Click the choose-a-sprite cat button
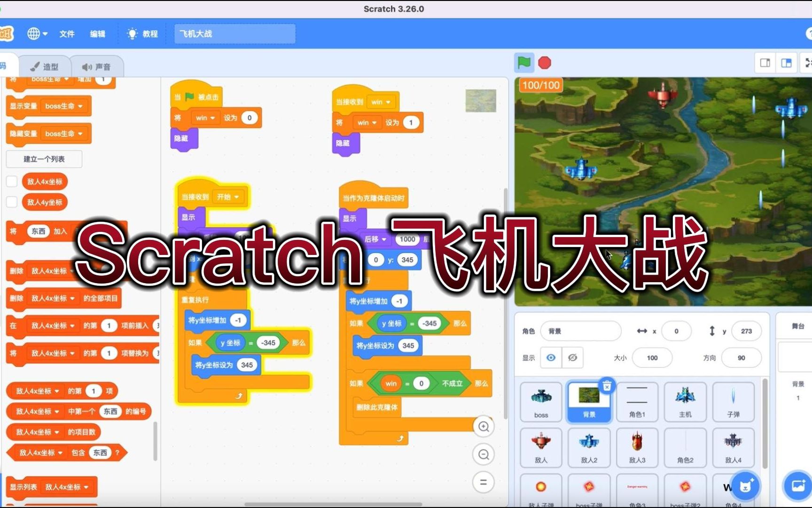This screenshot has height=508, width=812. click(745, 485)
